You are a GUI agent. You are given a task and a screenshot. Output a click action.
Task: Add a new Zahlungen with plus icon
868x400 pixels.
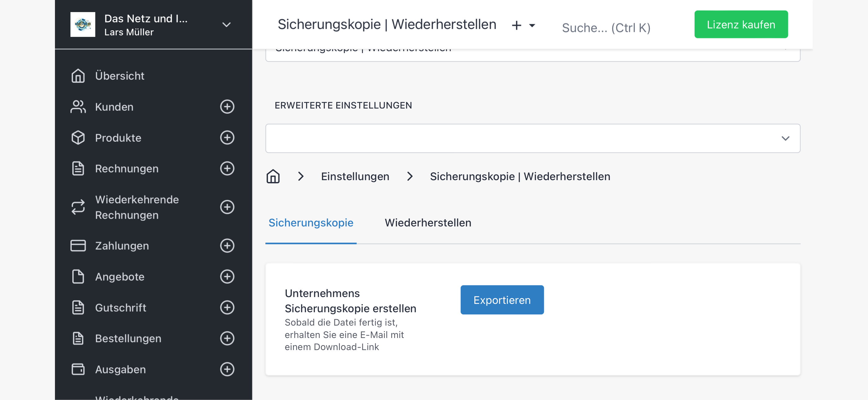(x=227, y=246)
